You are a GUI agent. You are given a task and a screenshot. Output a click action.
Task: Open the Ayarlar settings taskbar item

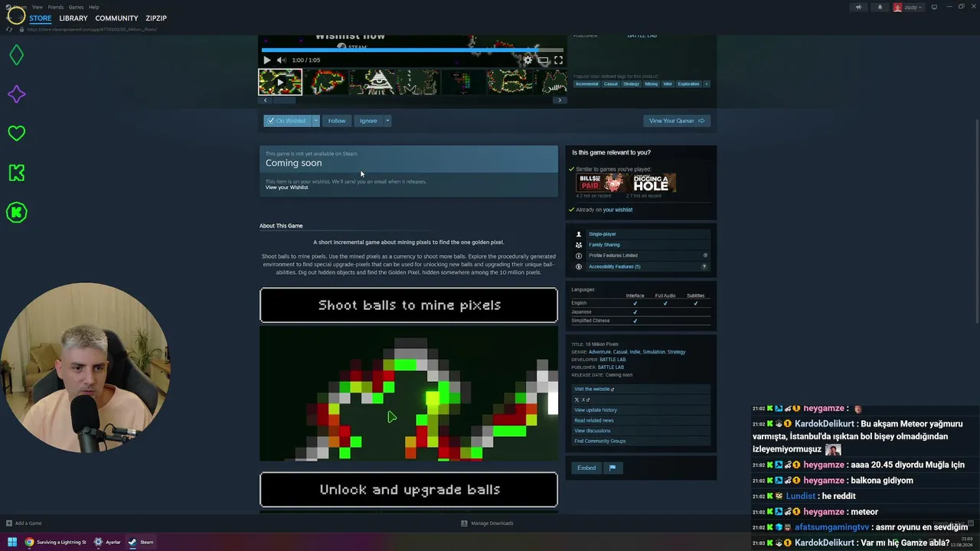[108, 542]
